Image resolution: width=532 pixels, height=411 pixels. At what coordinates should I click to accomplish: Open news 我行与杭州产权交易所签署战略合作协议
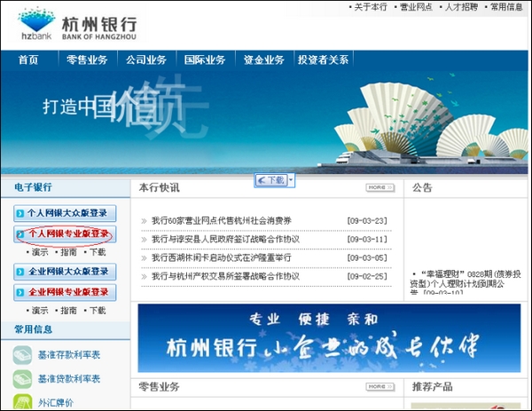pyautogui.click(x=225, y=276)
